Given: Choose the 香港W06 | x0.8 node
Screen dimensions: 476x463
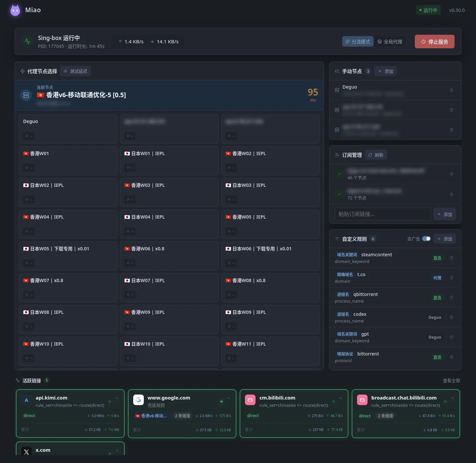Looking at the screenshot, I should coord(169,256).
